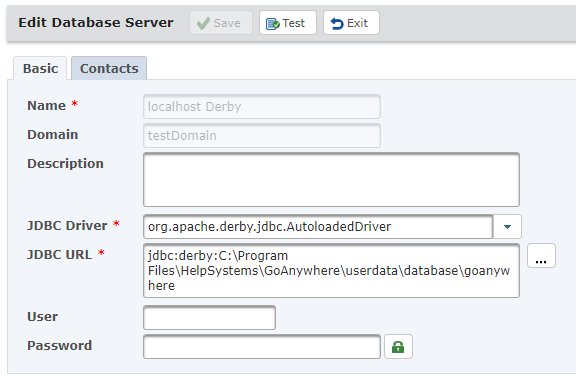Switch to the Contacts tab

click(x=109, y=68)
